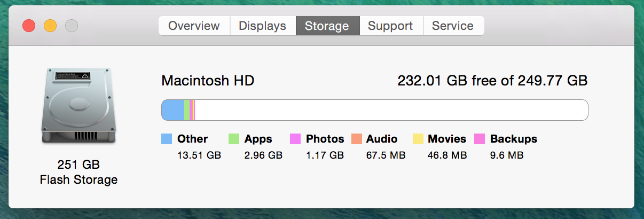Click the Photos legend label

(325, 139)
